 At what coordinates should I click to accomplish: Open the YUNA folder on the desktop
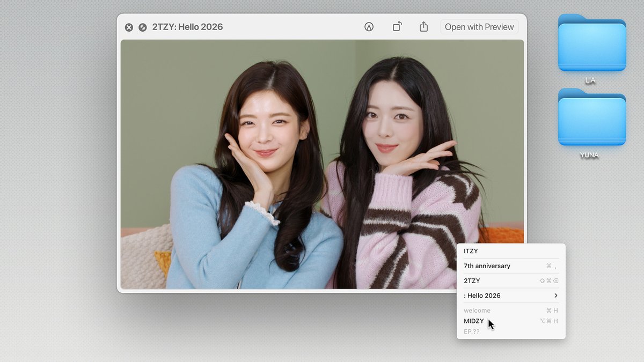click(x=592, y=120)
